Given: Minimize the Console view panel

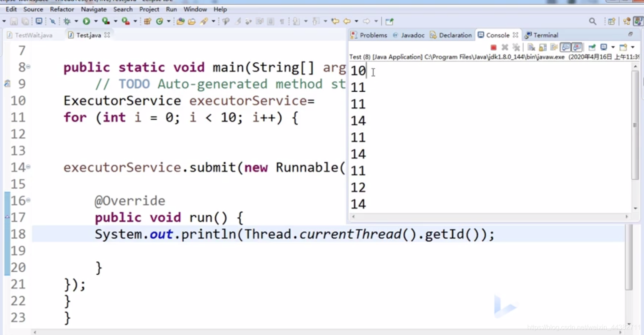Looking at the screenshot, I should click(x=630, y=34).
